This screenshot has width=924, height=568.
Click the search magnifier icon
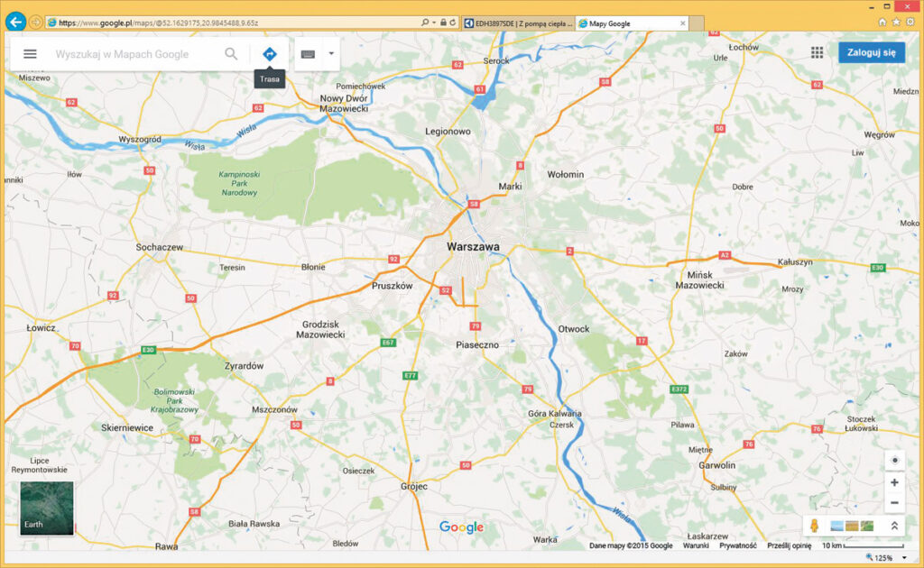click(231, 53)
